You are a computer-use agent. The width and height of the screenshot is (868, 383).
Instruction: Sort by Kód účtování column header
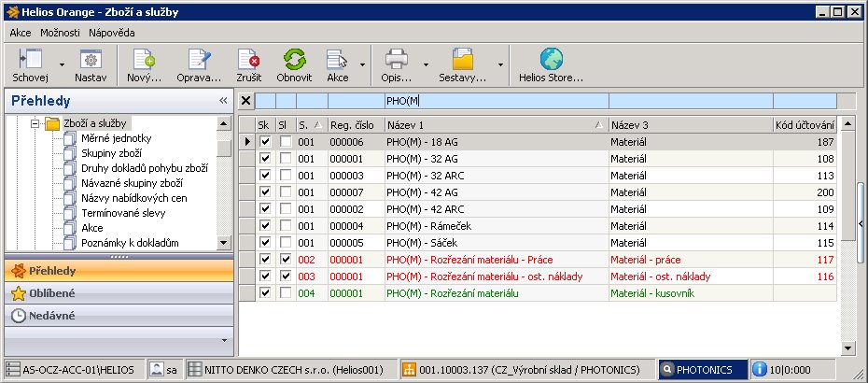805,125
